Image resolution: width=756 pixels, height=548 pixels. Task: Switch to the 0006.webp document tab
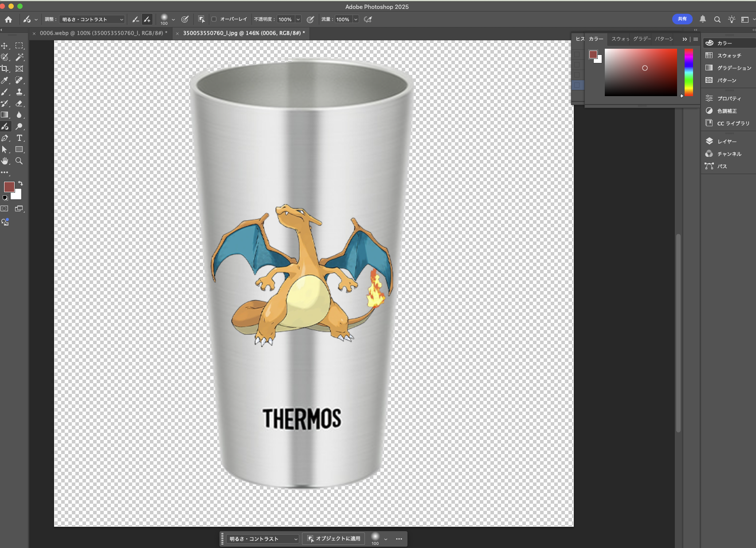tap(103, 33)
